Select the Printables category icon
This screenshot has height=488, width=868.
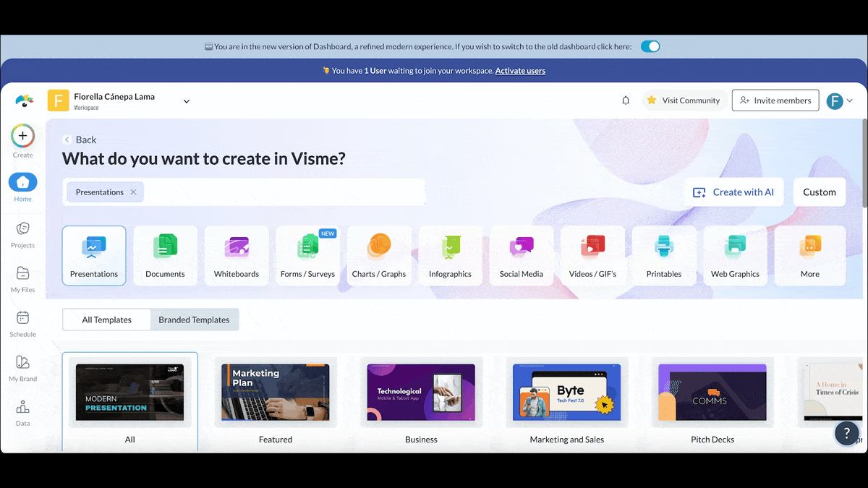click(x=664, y=254)
